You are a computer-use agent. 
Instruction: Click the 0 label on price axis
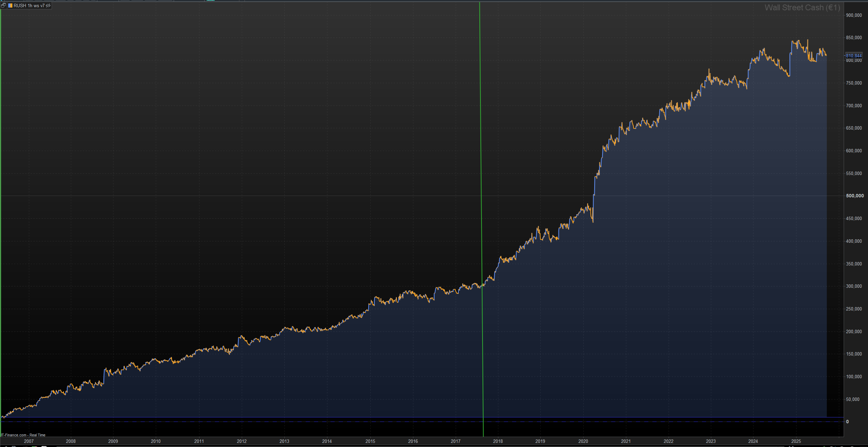click(847, 422)
